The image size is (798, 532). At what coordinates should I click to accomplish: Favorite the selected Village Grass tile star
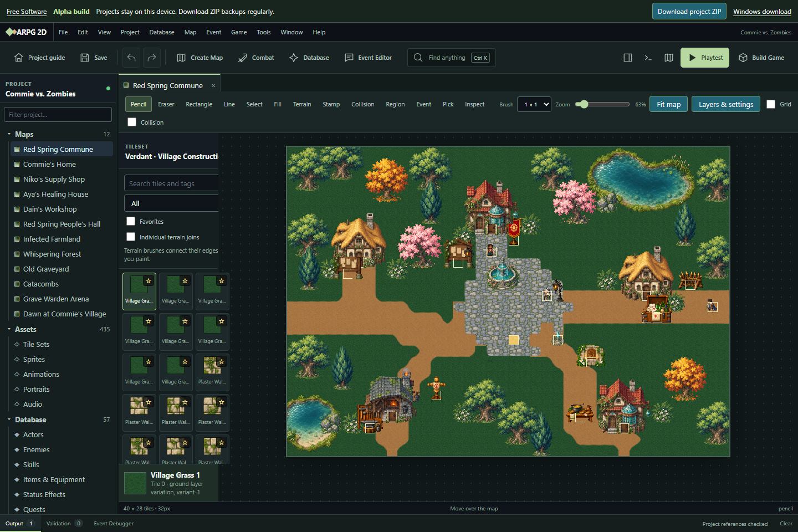tap(149, 281)
